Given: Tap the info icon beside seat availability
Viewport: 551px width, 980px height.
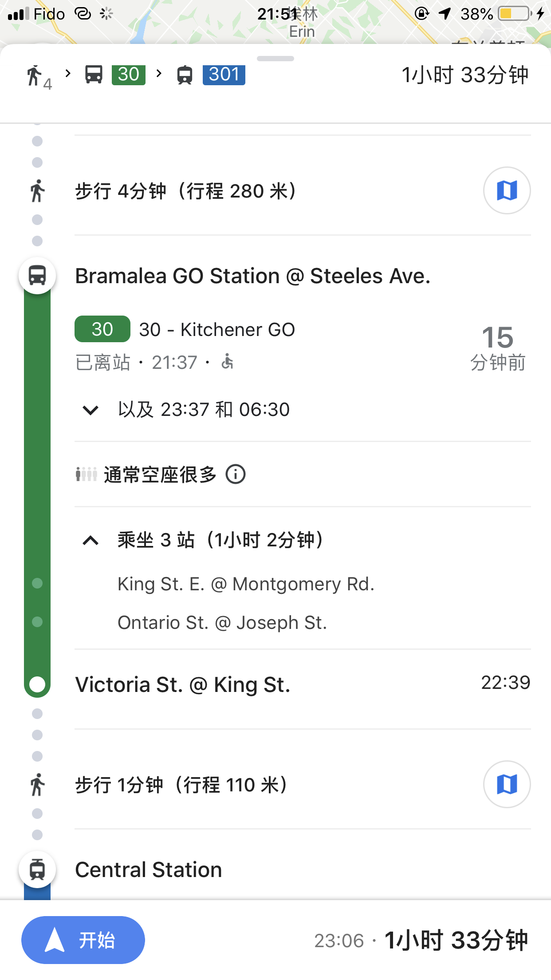Looking at the screenshot, I should (236, 474).
